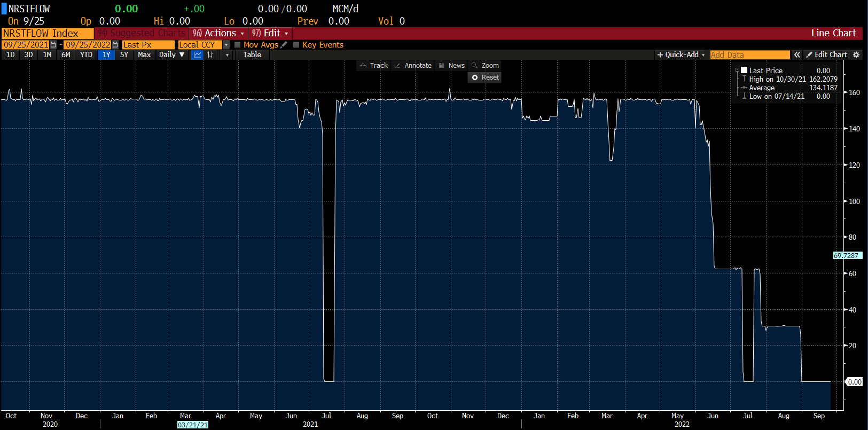This screenshot has width=868, height=430.
Task: Click the Local CCY field
Action: [x=200, y=45]
